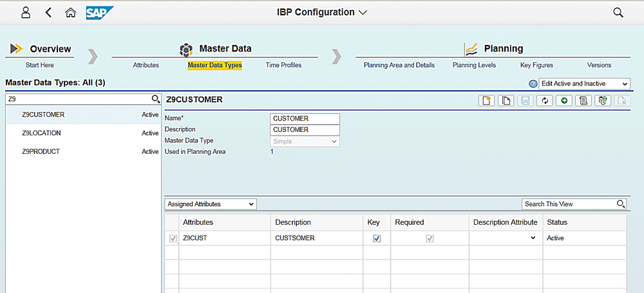Click the Planning chart icon
The width and height of the screenshot is (644, 293).
click(471, 50)
